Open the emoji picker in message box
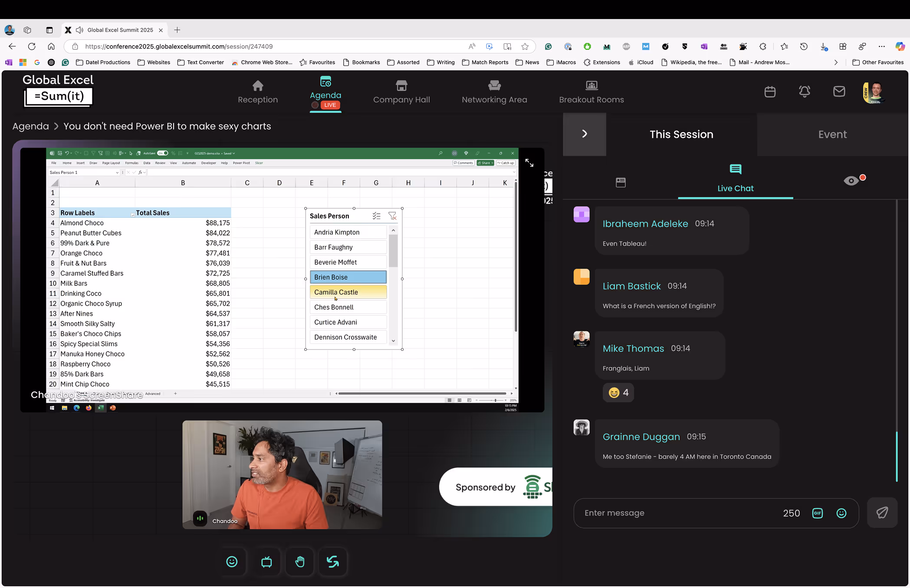 841,513
